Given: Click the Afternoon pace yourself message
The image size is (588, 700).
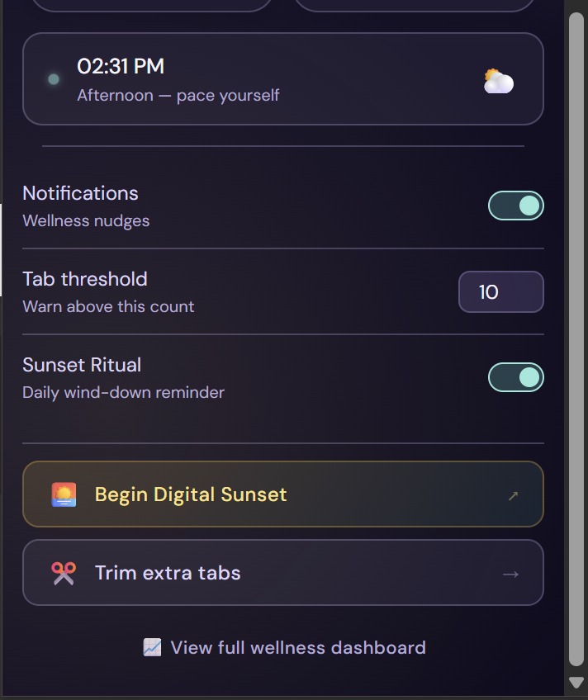Looking at the screenshot, I should (178, 96).
